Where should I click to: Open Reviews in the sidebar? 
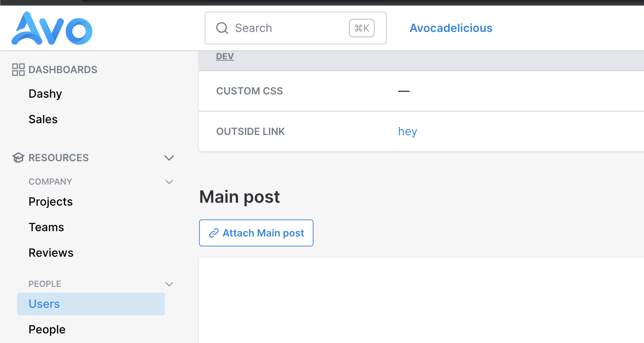pyautogui.click(x=51, y=253)
